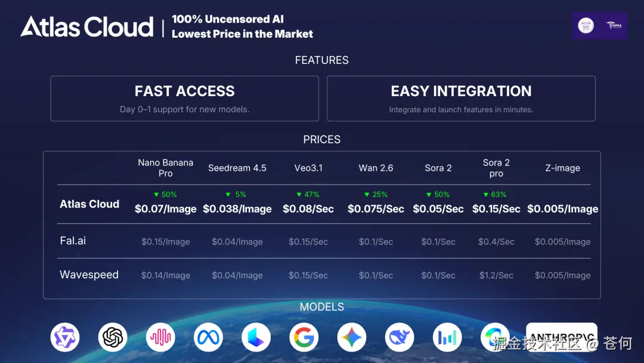Open the FAST ACCESS feature card

(184, 99)
